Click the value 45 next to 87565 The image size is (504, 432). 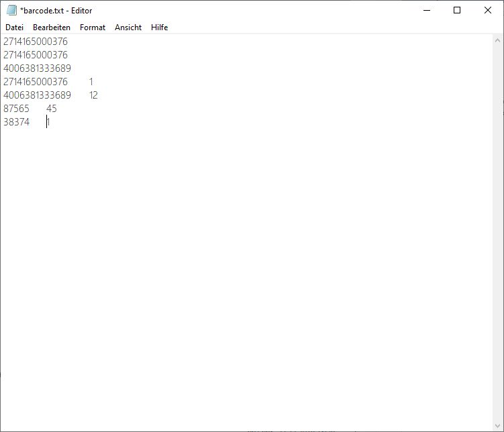coord(52,109)
